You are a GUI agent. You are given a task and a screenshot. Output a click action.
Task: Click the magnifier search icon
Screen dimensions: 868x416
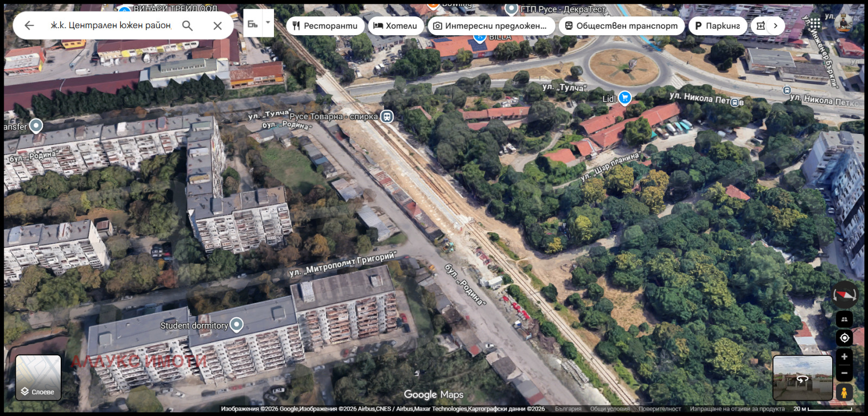tap(187, 25)
